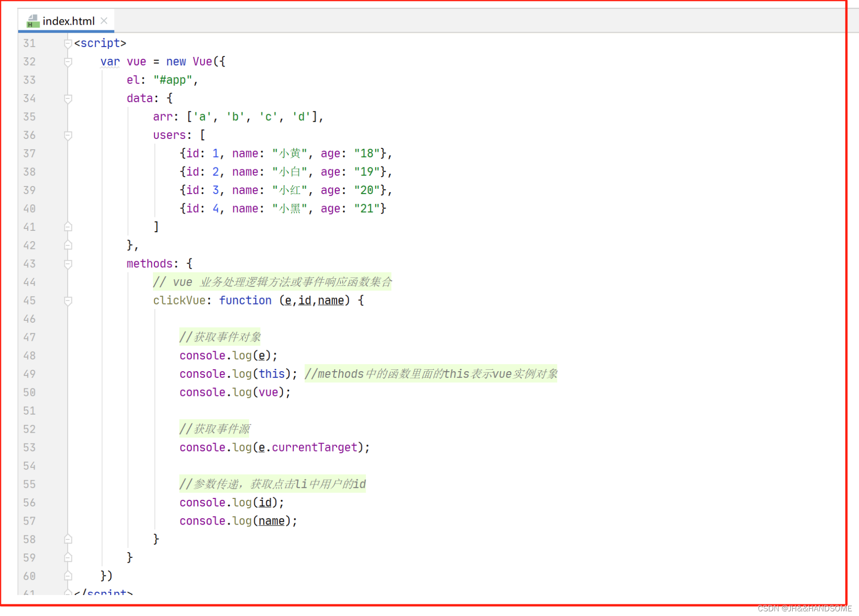859x616 pixels.
Task: Collapse the data object fold at line 34
Action: click(68, 98)
